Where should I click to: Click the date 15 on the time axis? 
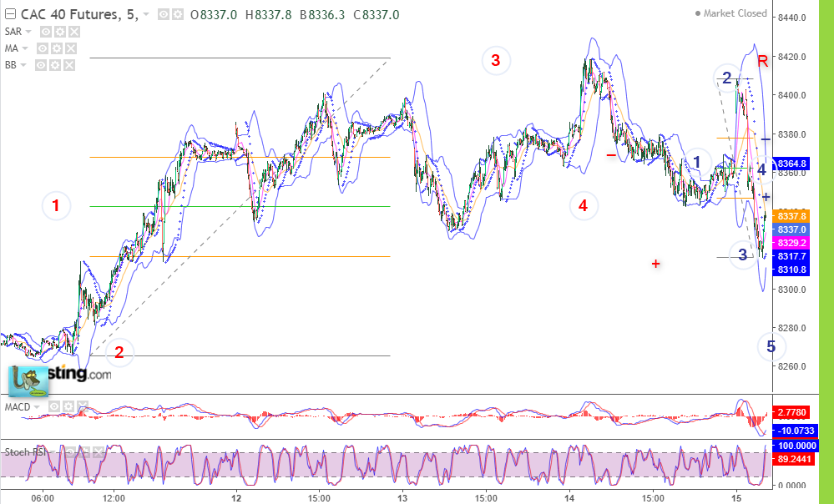coord(736,498)
